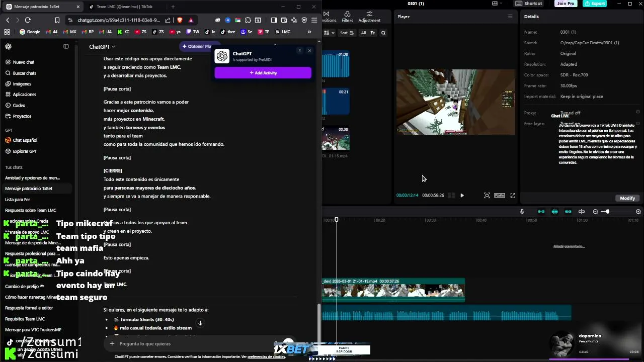The width and height of the screenshot is (644, 362).
Task: Open Brave Leo AI sparkle icon
Action: pos(294,20)
